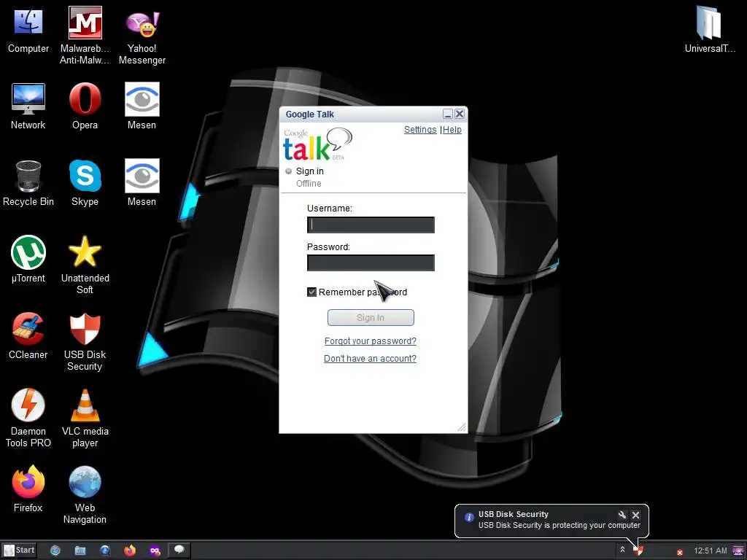
Task: Focus the Password input field
Action: (x=371, y=262)
